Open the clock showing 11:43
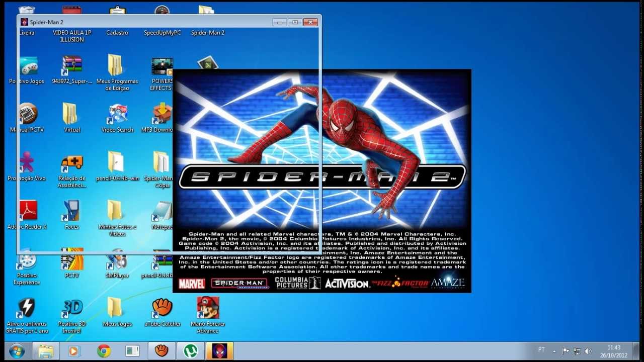Viewport: 644px width, 362px height. coord(614,351)
